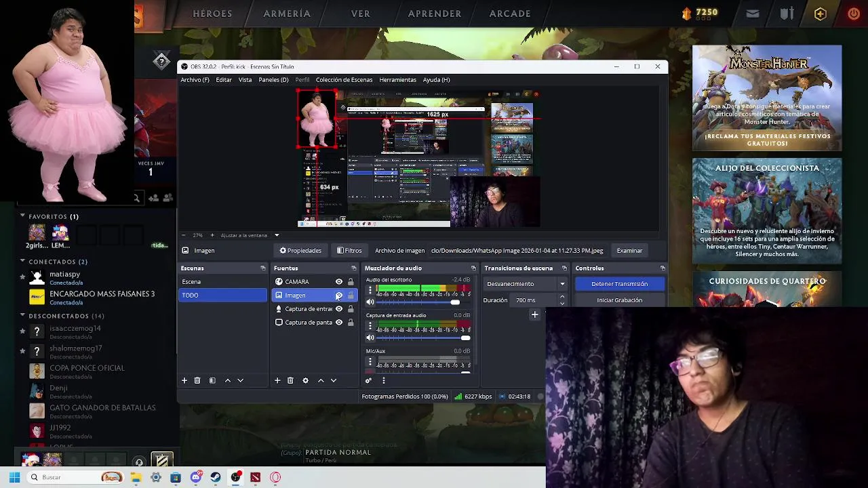Toggle visibility of the Imagen source

(x=339, y=296)
